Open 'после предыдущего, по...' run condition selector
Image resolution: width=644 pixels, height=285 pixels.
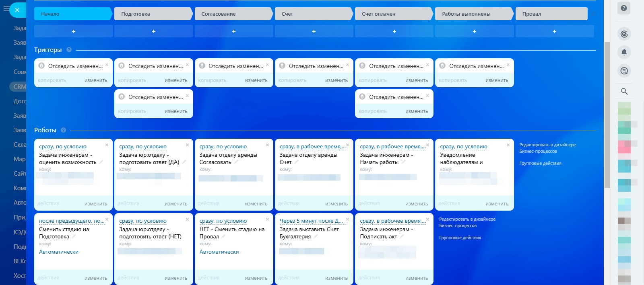71,221
